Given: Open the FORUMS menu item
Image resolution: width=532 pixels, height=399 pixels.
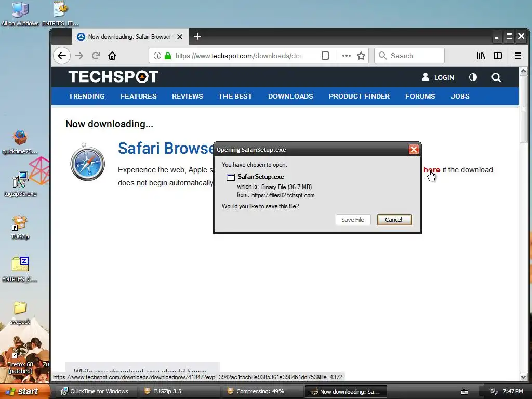Looking at the screenshot, I should [x=420, y=96].
